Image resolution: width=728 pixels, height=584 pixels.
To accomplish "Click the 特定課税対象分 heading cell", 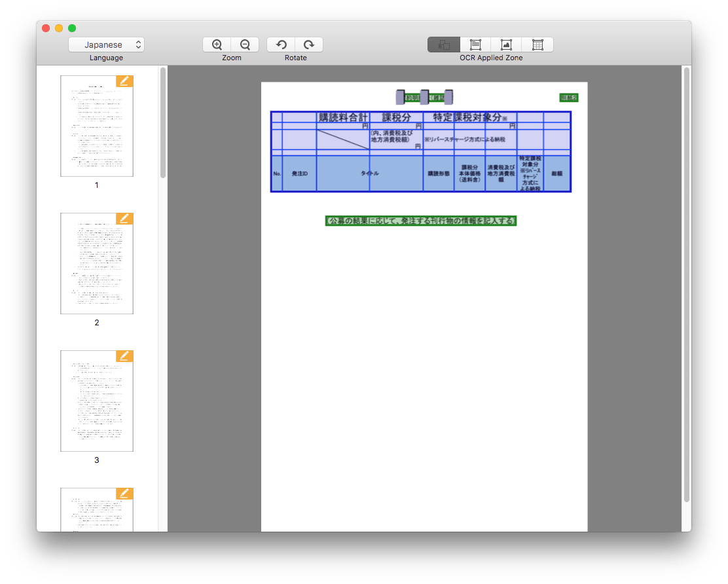I will [470, 117].
